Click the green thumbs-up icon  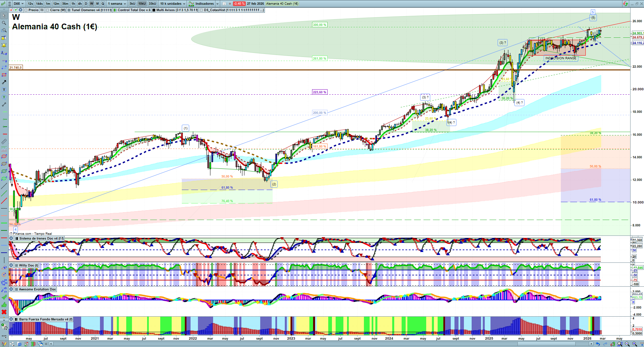(4, 305)
